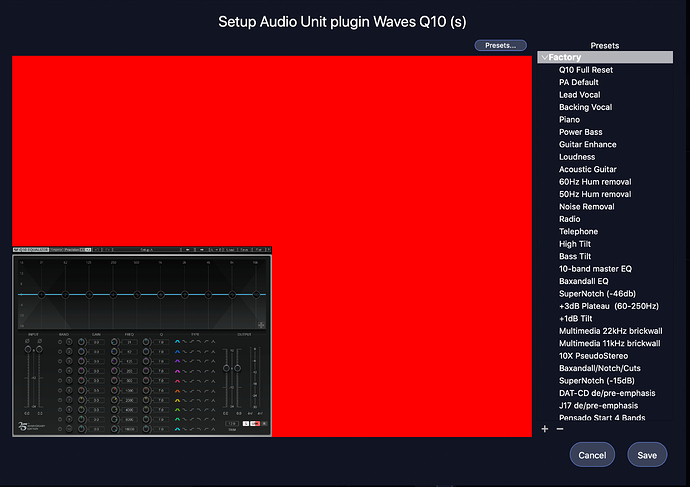Click the 31 Hz band marker on EQ graph
690x487 pixels.
tap(41, 295)
